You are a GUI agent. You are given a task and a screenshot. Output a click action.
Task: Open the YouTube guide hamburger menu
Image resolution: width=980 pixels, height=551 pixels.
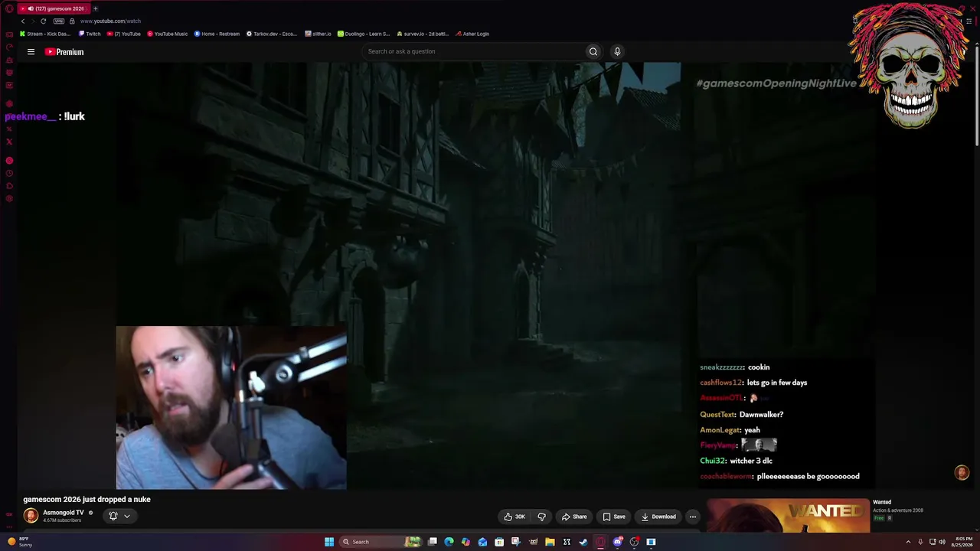pos(31,52)
